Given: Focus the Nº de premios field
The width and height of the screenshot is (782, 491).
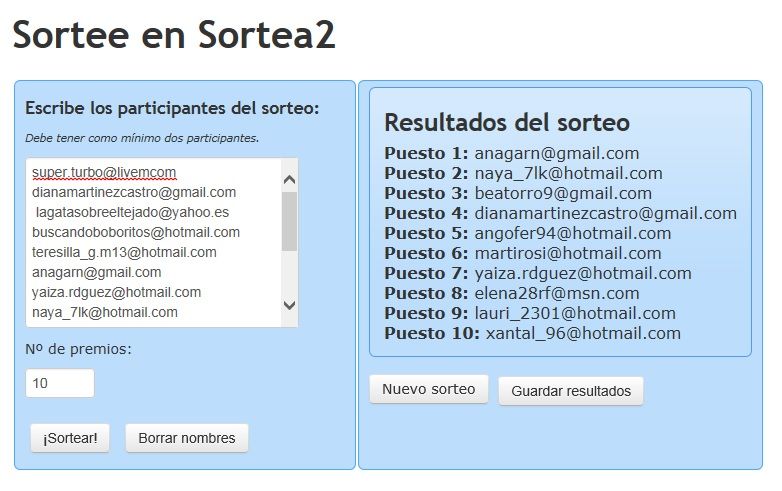Looking at the screenshot, I should [60, 383].
